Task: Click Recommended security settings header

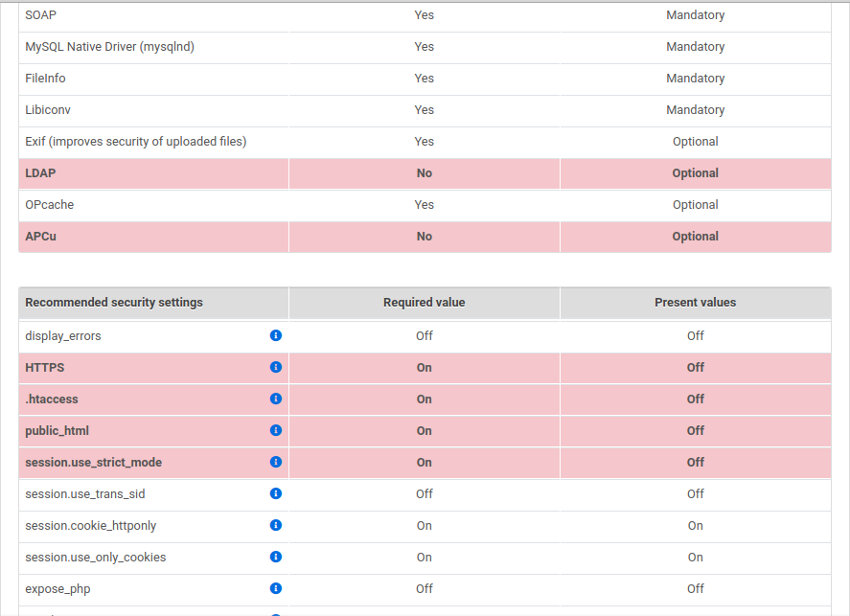Action: pos(114,303)
